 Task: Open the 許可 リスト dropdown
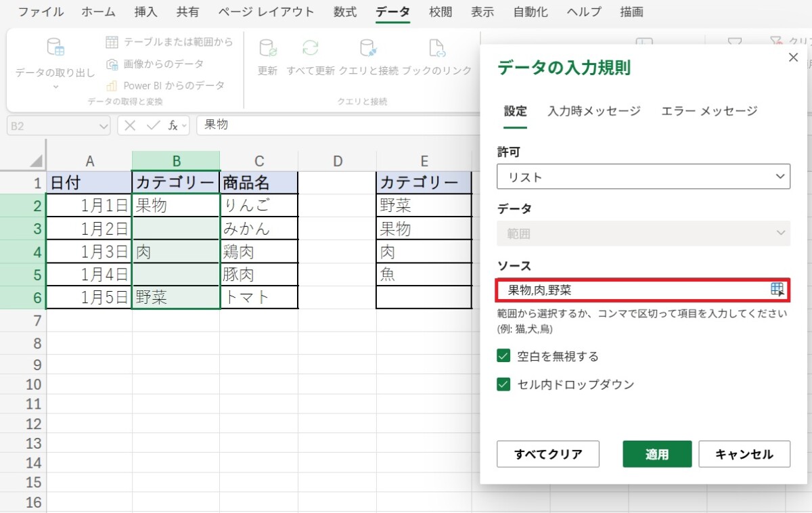point(643,177)
